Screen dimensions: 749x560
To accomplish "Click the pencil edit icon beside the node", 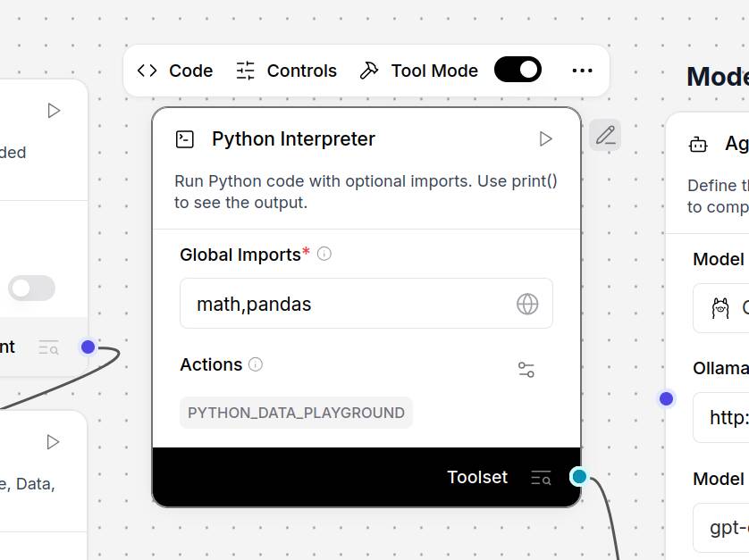I will point(605,136).
